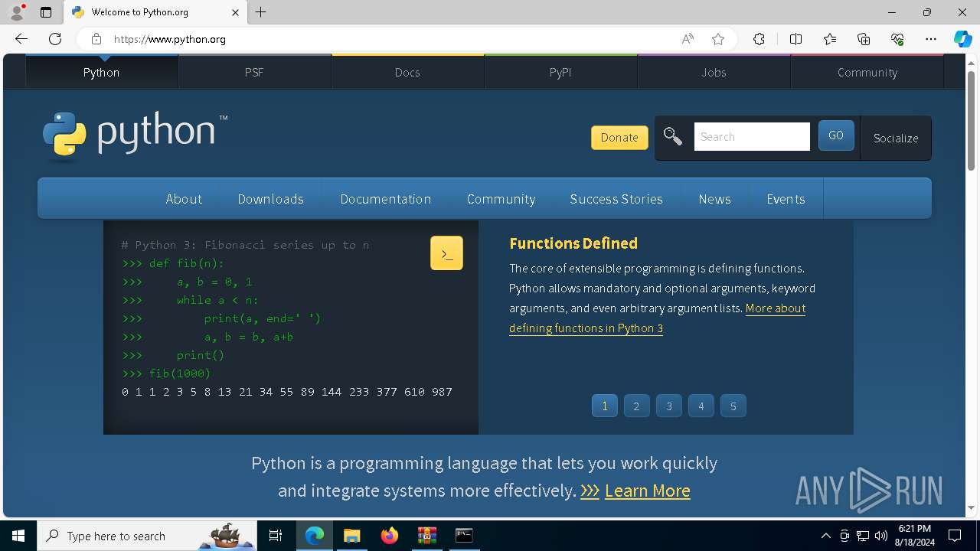Toggle split screen view
Image resolution: width=980 pixels, height=551 pixels.
click(795, 39)
